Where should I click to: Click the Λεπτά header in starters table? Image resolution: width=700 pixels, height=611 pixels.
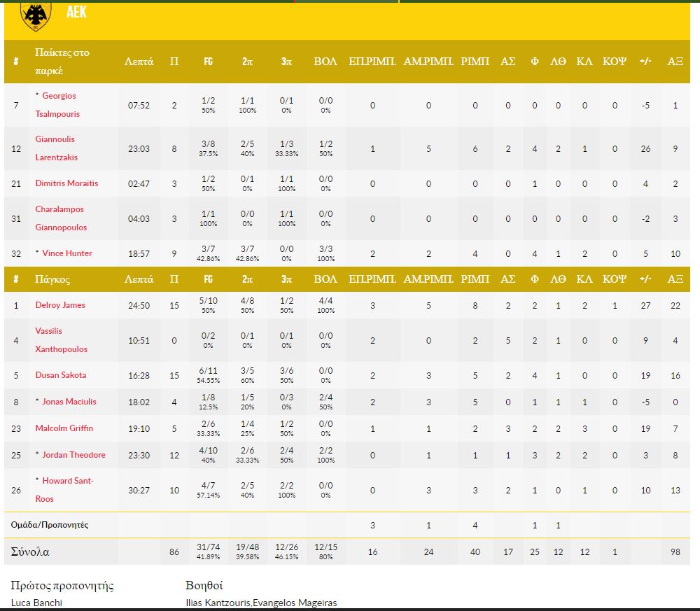(x=139, y=62)
